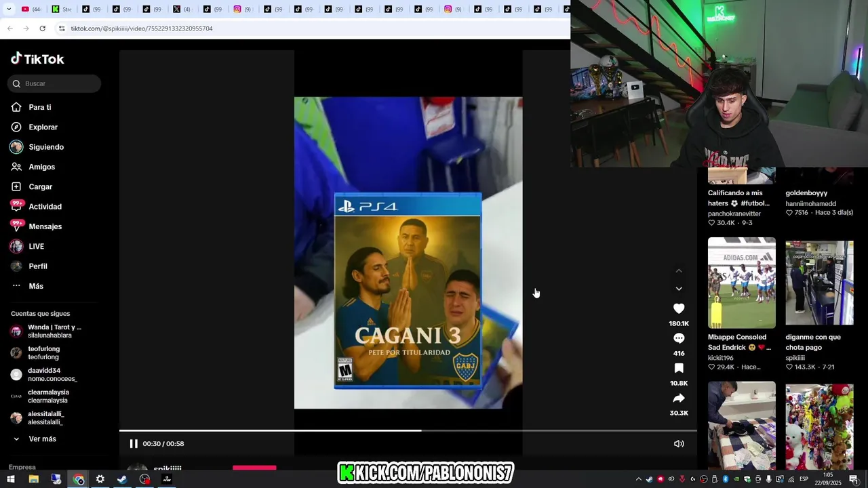Open site information icon in address bar

(x=62, y=28)
